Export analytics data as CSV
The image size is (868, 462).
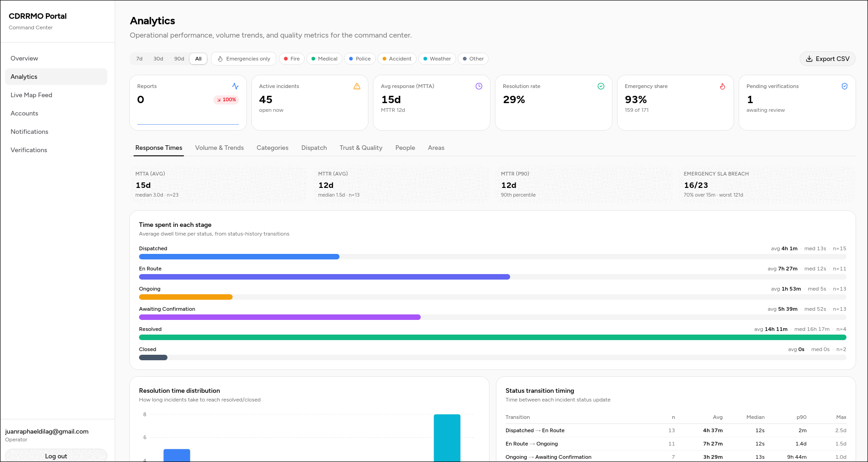pyautogui.click(x=828, y=59)
